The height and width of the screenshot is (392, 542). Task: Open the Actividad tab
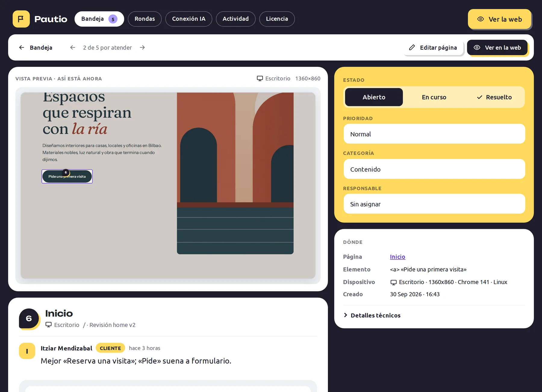point(235,19)
